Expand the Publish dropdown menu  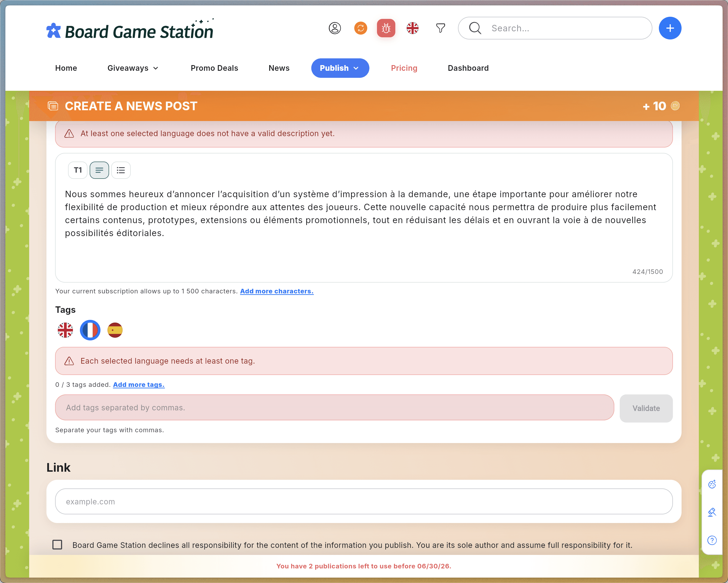(340, 68)
